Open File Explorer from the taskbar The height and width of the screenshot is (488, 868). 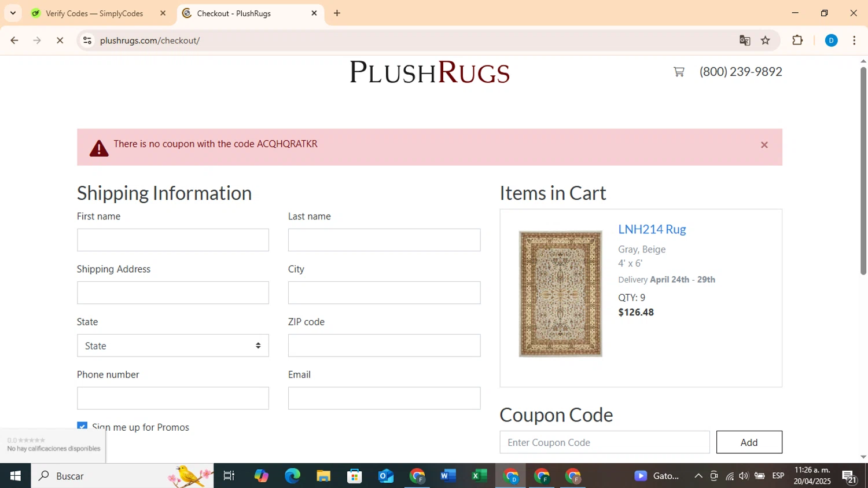point(323,476)
